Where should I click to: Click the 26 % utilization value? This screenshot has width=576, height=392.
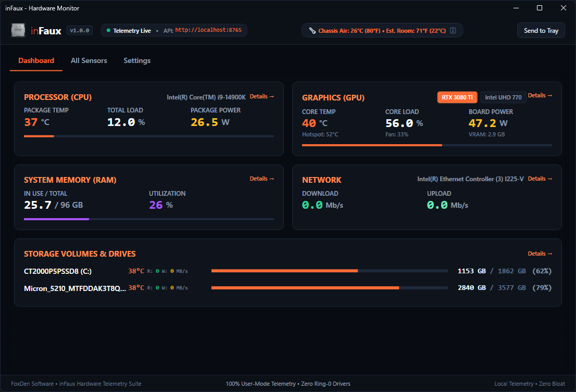[161, 205]
